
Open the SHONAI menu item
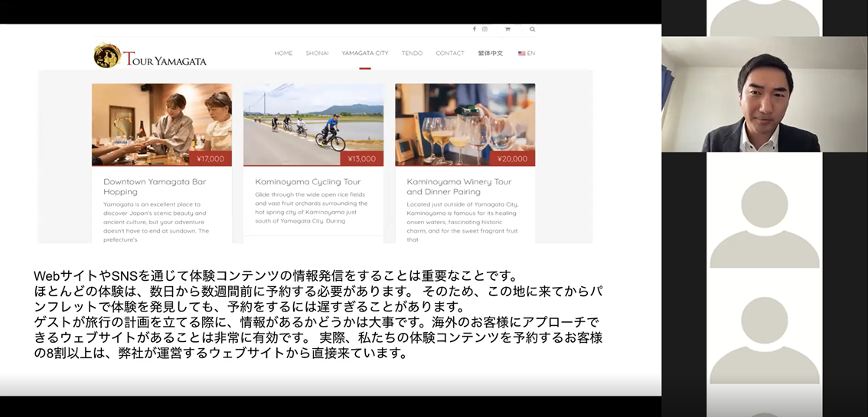point(317,53)
